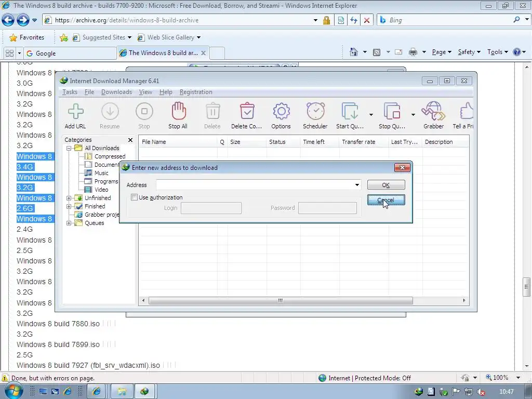Click the Delete Completed icon
Image resolution: width=532 pixels, height=399 pixels.
tap(247, 111)
